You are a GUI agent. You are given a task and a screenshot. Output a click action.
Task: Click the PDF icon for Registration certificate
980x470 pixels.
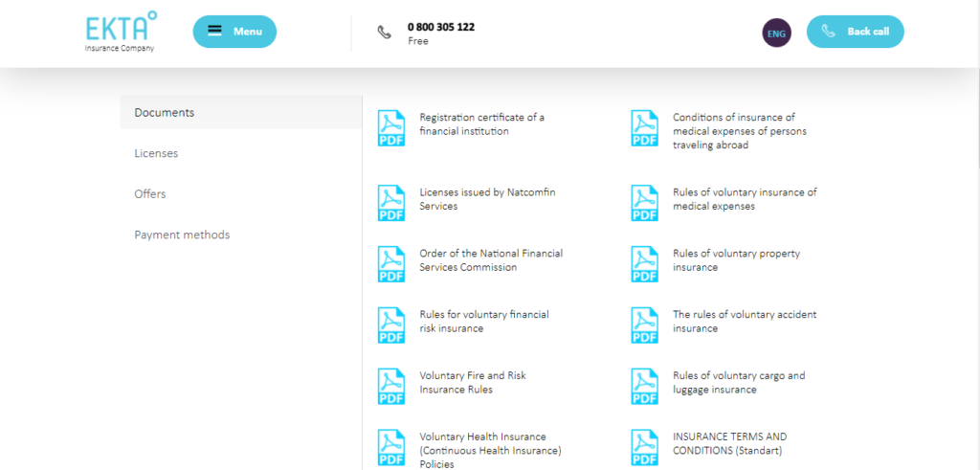pyautogui.click(x=391, y=128)
